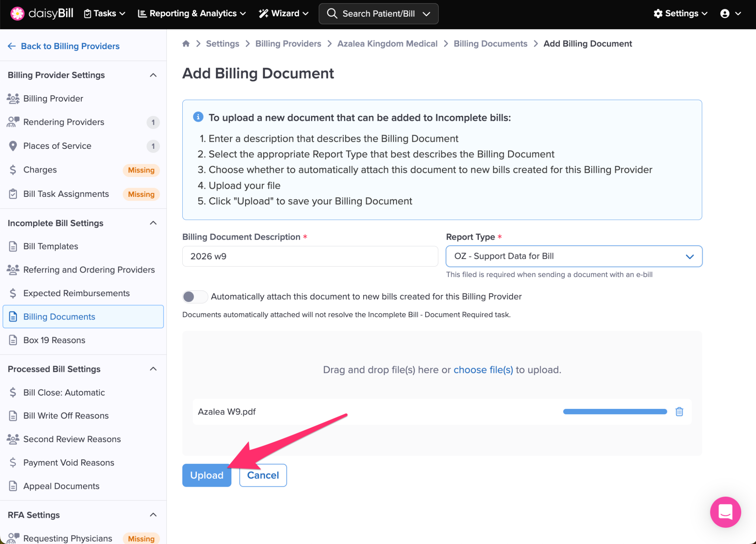This screenshot has width=756, height=544.
Task: Collapse the Processed Bill Settings section
Action: 153,369
